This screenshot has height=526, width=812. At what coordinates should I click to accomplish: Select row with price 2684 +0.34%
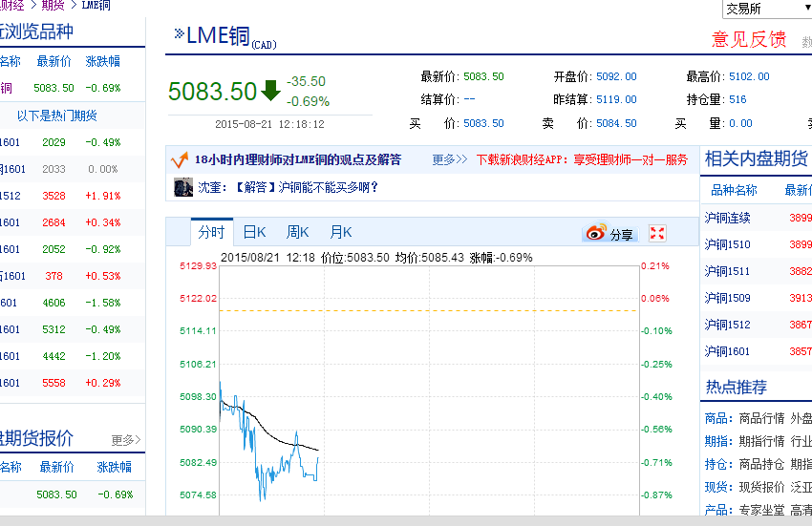[72, 222]
